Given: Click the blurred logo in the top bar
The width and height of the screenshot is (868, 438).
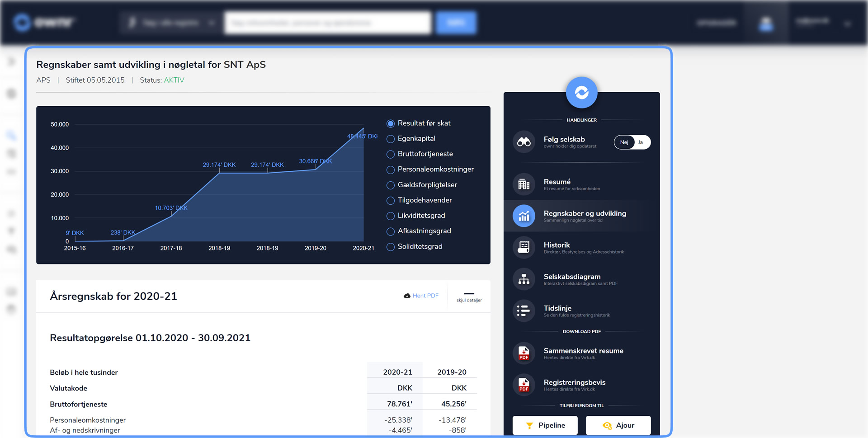Looking at the screenshot, I should [x=43, y=22].
